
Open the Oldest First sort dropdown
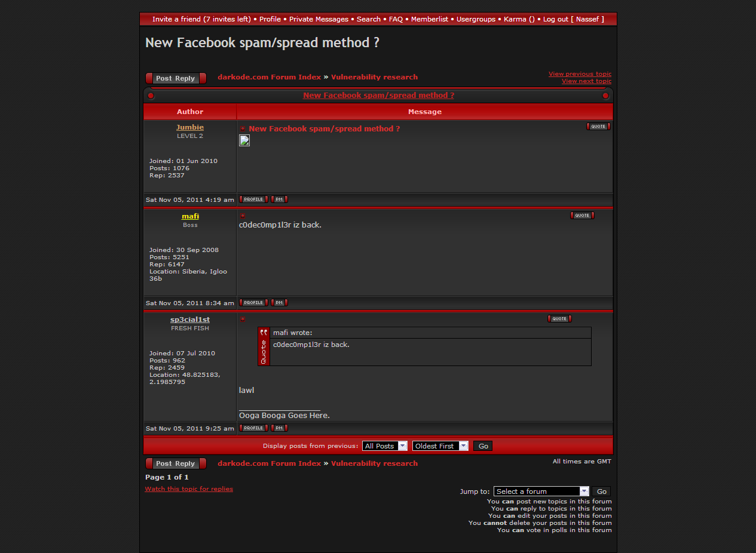tap(440, 446)
